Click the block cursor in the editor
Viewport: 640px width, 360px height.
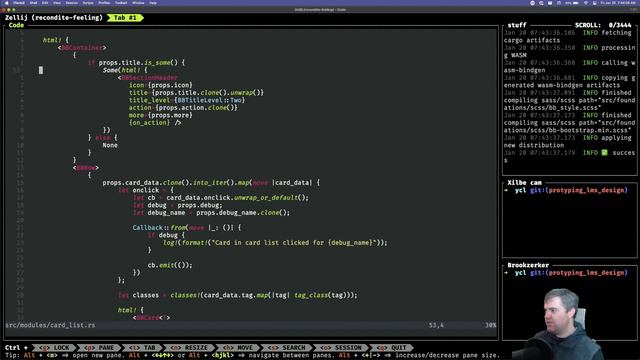(41, 70)
